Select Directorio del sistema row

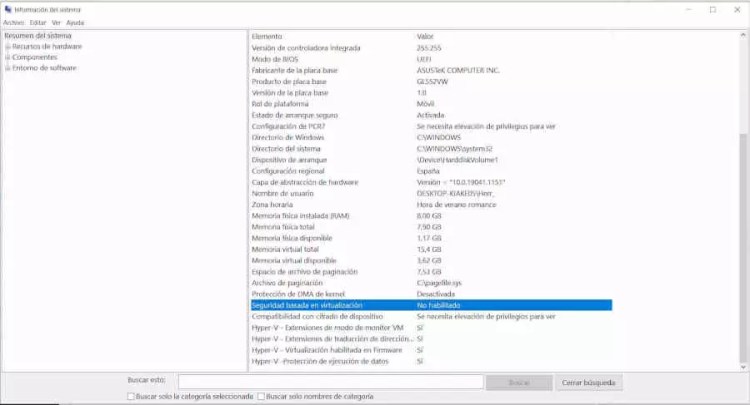pyautogui.click(x=431, y=149)
